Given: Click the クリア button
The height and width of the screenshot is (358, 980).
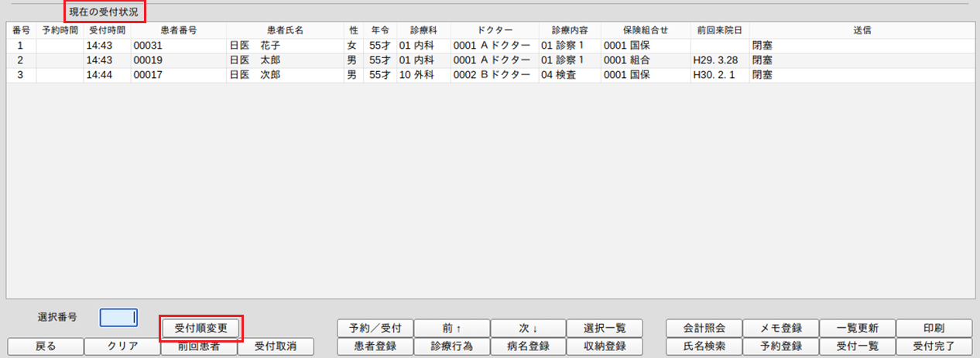Looking at the screenshot, I should tap(122, 346).
